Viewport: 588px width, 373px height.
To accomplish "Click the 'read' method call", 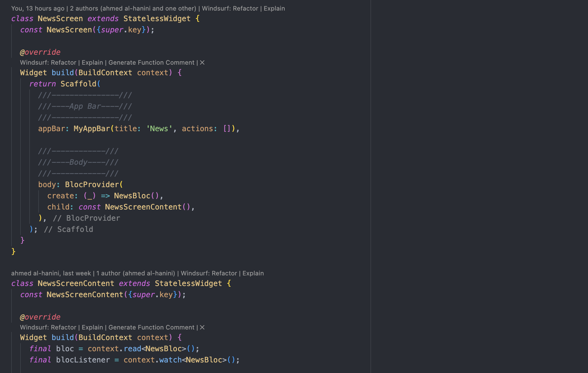I will coord(132,349).
